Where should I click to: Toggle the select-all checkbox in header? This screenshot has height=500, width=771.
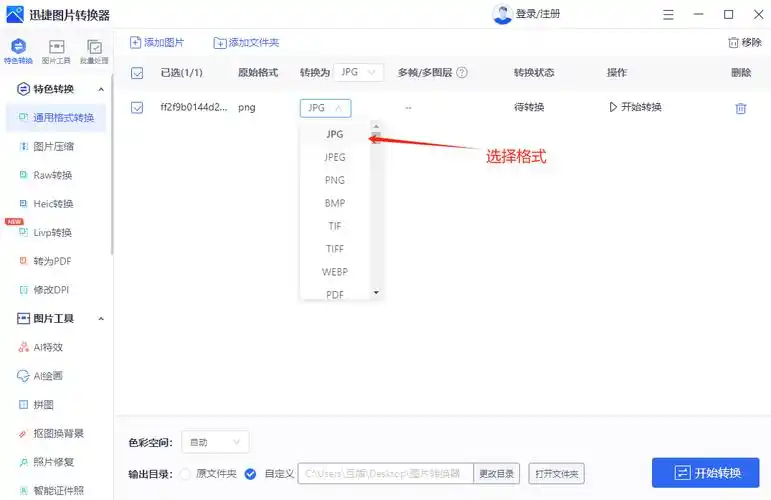pyautogui.click(x=137, y=73)
